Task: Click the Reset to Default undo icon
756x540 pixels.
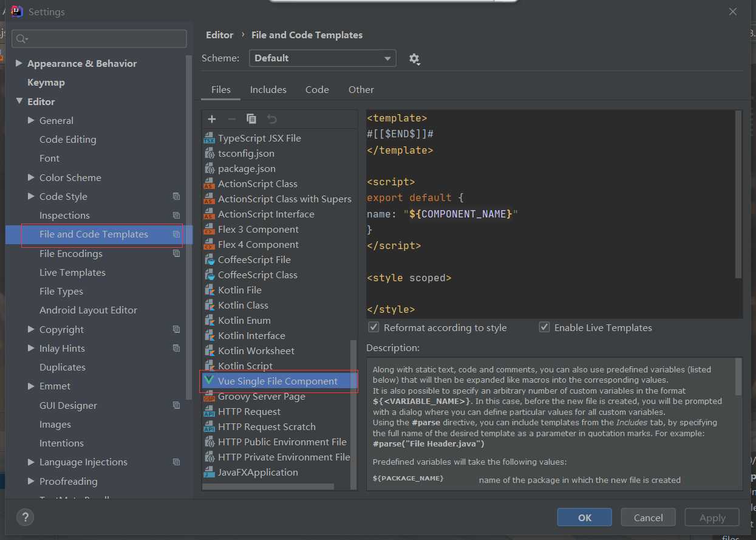Action: tap(272, 119)
